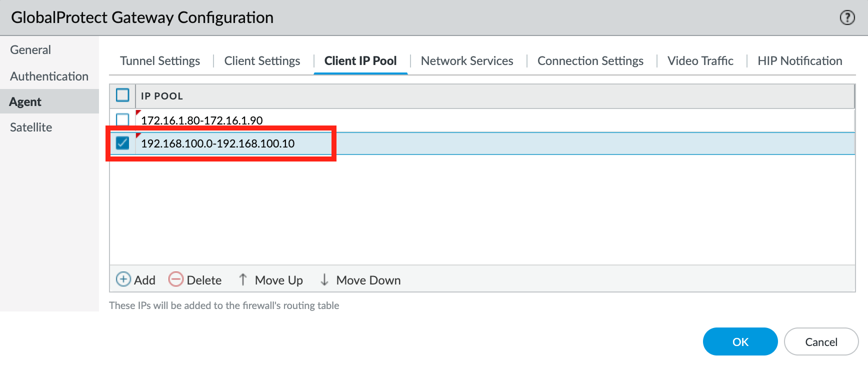Click the Add plus icon
This screenshot has width=868, height=370.
tap(123, 279)
